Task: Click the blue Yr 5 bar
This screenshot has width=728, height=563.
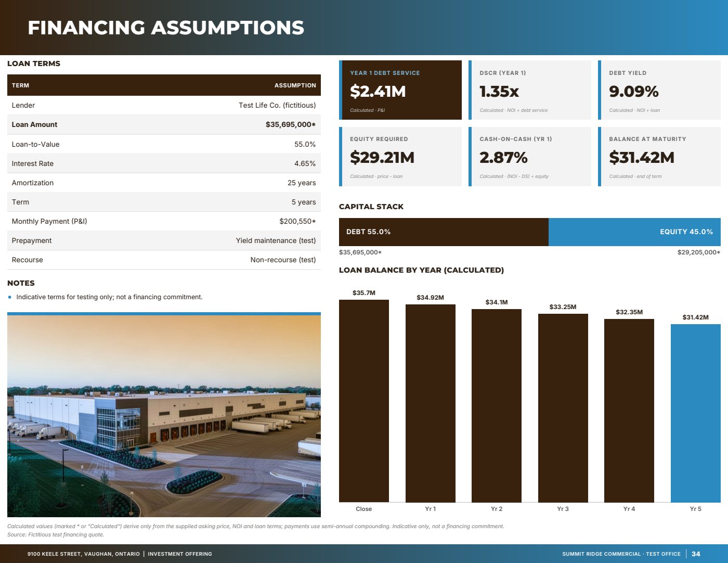Action: (x=696, y=413)
